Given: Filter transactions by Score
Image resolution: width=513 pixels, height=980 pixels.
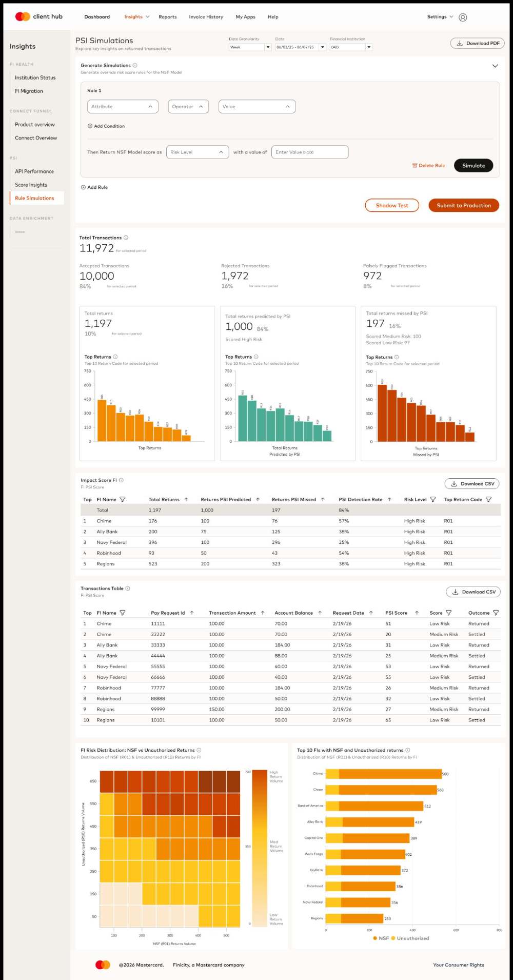Looking at the screenshot, I should [x=449, y=613].
